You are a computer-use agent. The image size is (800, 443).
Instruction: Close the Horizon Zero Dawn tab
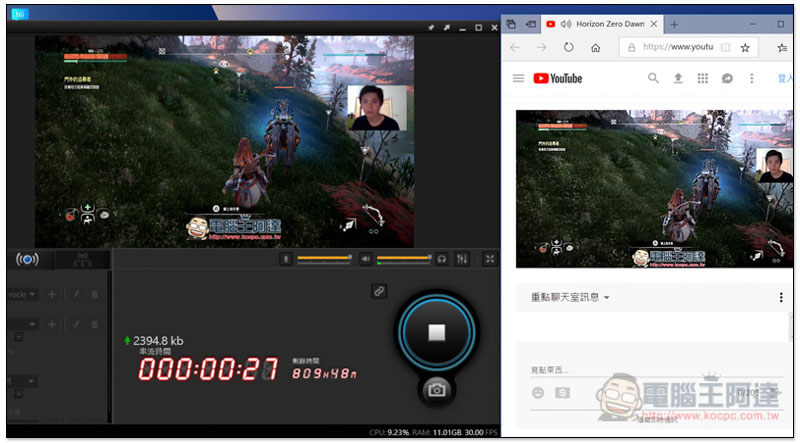(x=654, y=24)
